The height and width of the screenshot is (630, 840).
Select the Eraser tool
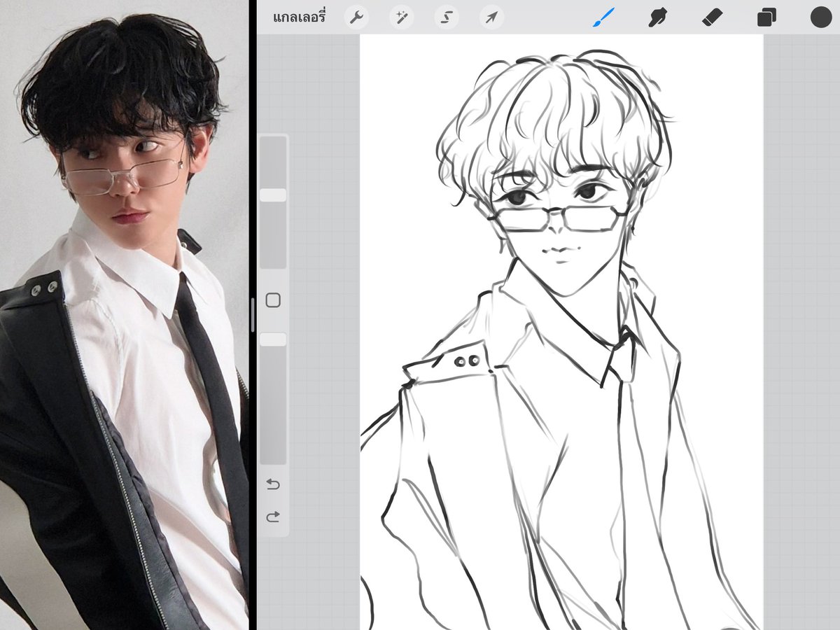[713, 17]
